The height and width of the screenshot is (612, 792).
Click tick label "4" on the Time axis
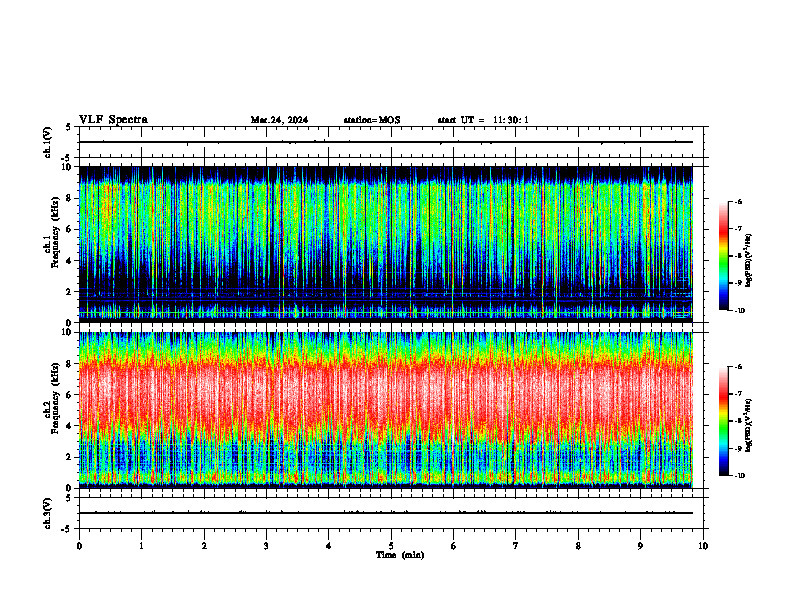click(x=329, y=546)
